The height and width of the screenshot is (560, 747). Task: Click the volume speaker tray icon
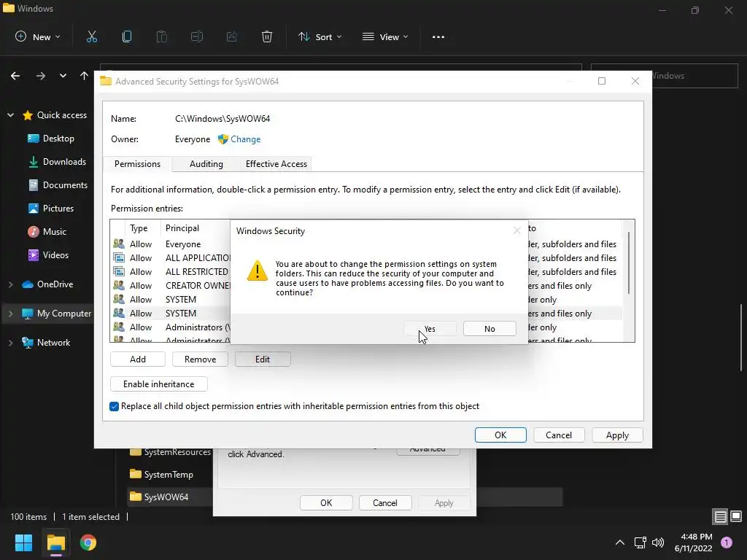658,542
